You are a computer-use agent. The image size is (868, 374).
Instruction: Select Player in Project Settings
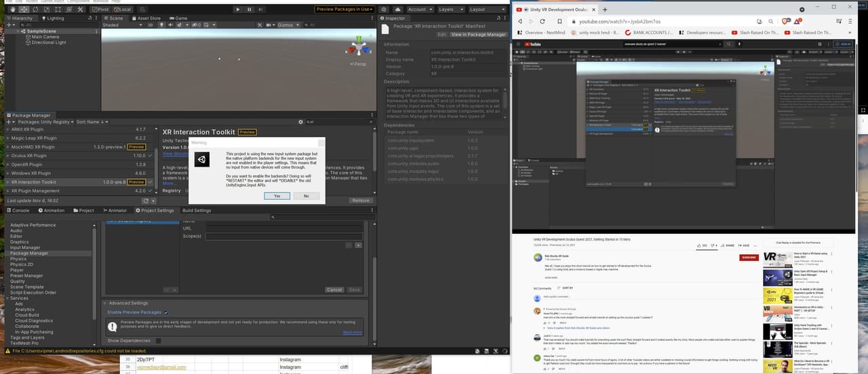click(x=17, y=270)
